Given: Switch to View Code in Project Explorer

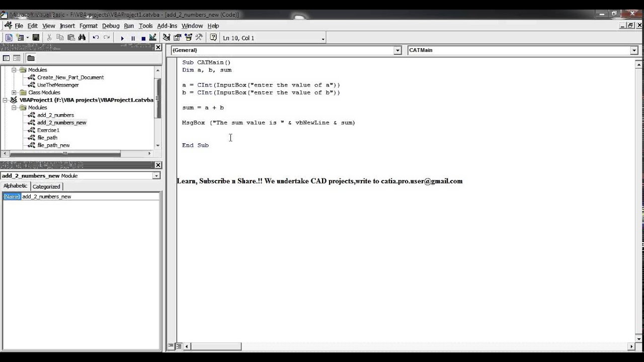Looking at the screenshot, I should click(6, 58).
